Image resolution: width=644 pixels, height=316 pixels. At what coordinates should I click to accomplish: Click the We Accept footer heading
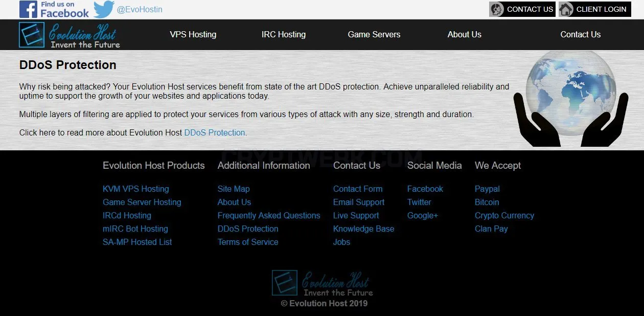(x=498, y=165)
